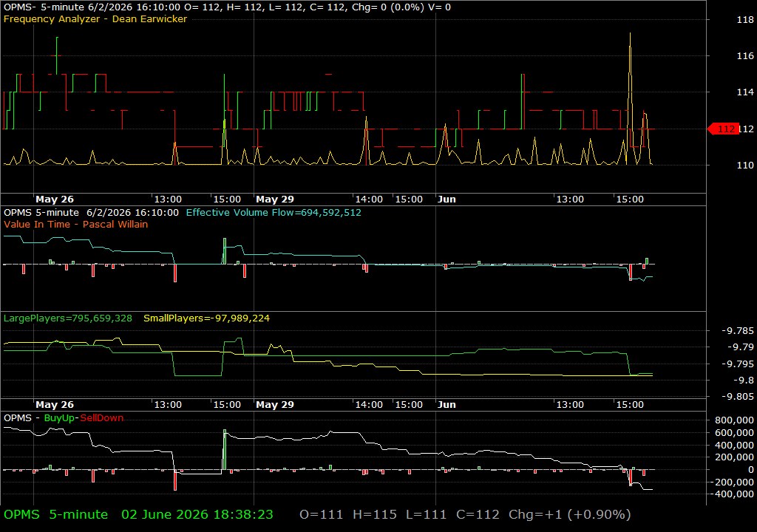Click the status bar timestamp 02 June 2026 18:38:23

[x=197, y=514]
